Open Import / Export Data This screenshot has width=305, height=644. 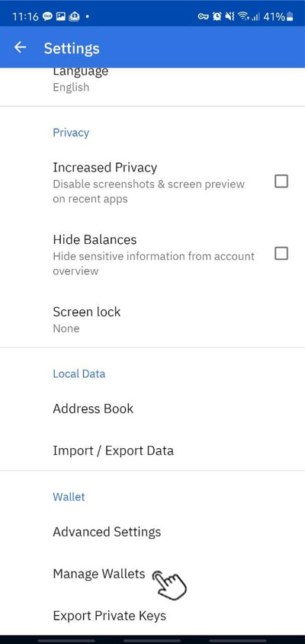click(x=152, y=450)
